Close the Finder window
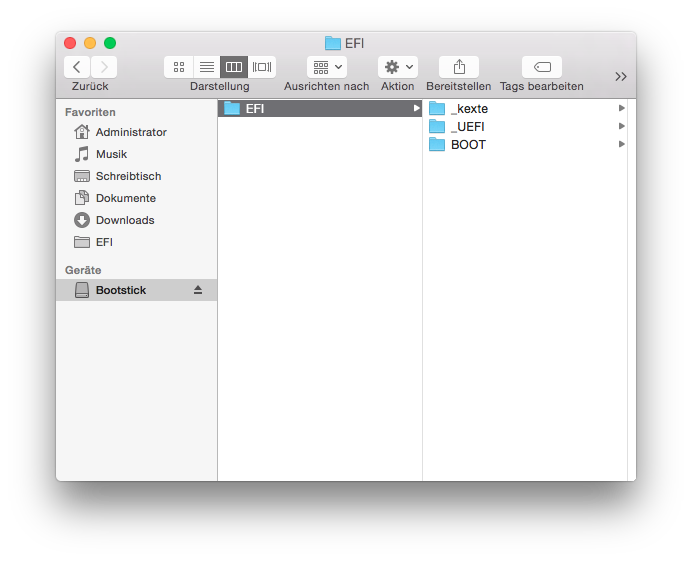The image size is (692, 561). pyautogui.click(x=70, y=43)
